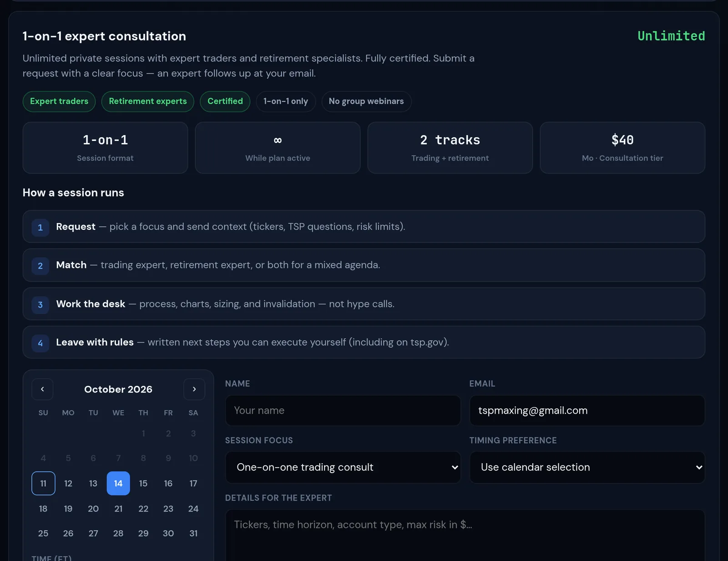The width and height of the screenshot is (728, 561).
Task: Choose October 20 date
Action: click(x=93, y=509)
